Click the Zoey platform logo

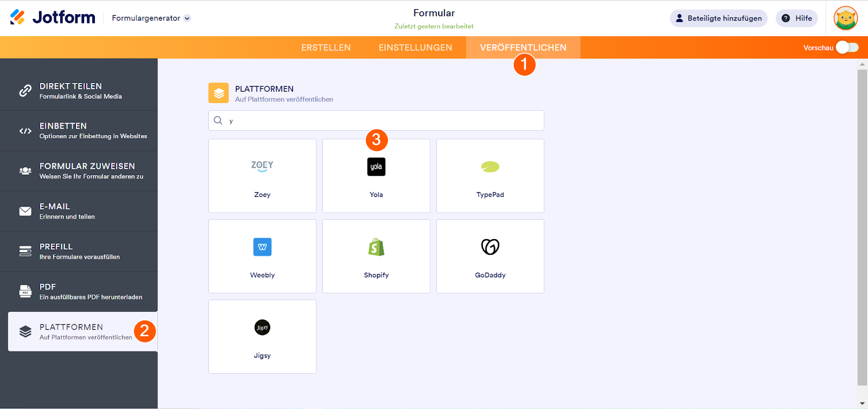pos(262,166)
